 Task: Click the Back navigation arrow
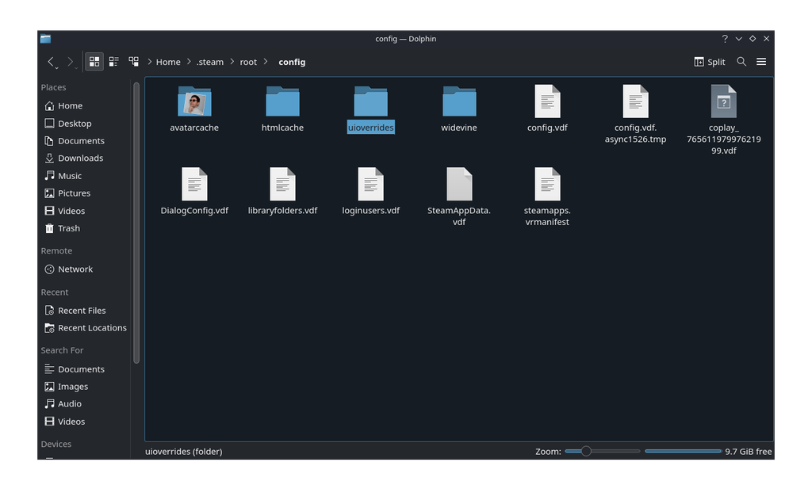[x=51, y=61]
